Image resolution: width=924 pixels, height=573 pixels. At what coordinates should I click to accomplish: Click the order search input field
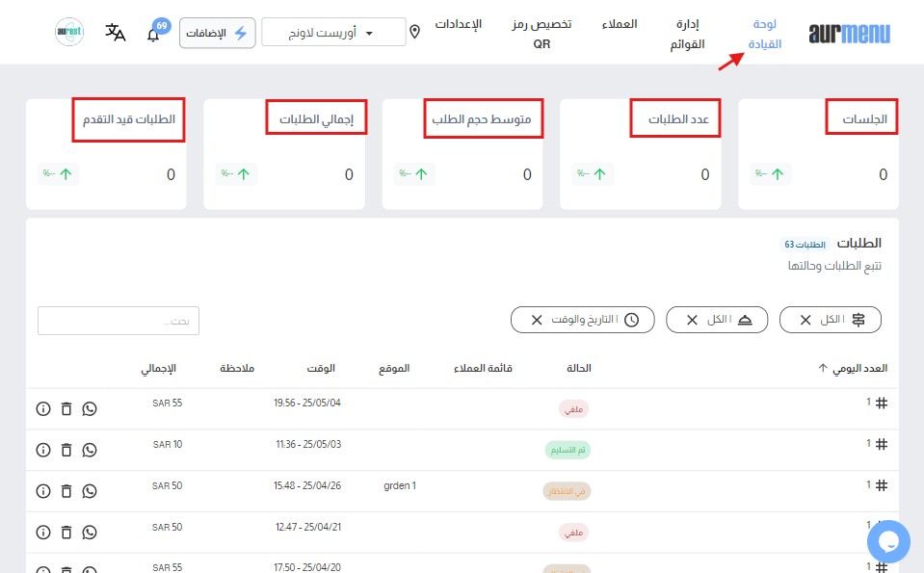pos(119,321)
